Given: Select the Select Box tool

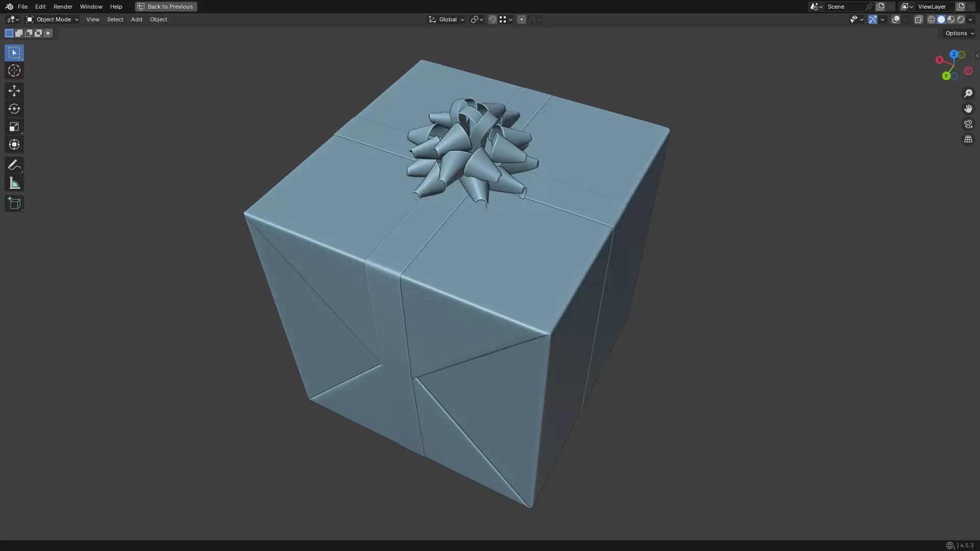Looking at the screenshot, I should click(x=14, y=53).
